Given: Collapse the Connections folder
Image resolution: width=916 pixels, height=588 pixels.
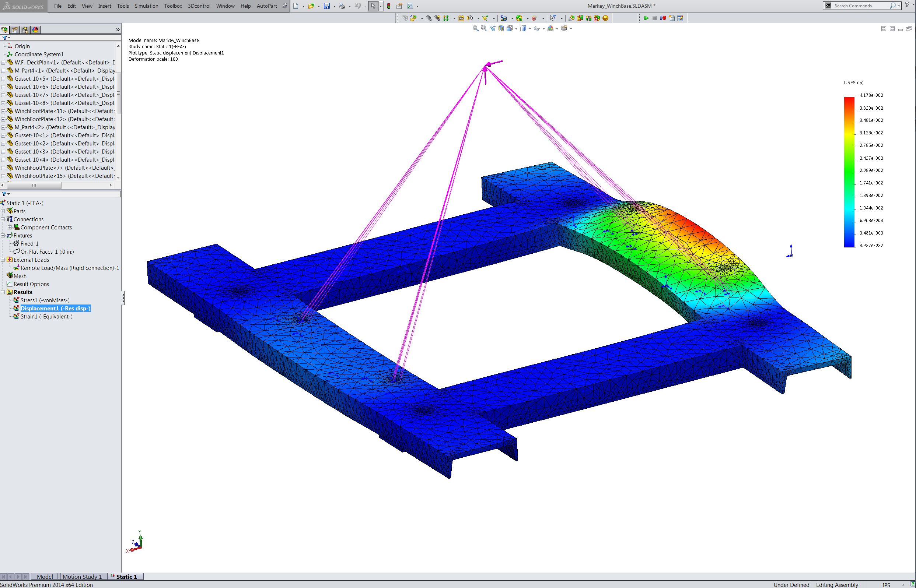Looking at the screenshot, I should (x=3, y=219).
